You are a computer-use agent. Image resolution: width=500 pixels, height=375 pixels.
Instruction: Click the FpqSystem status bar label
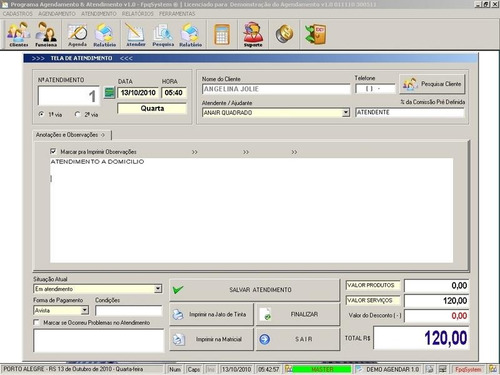click(468, 369)
